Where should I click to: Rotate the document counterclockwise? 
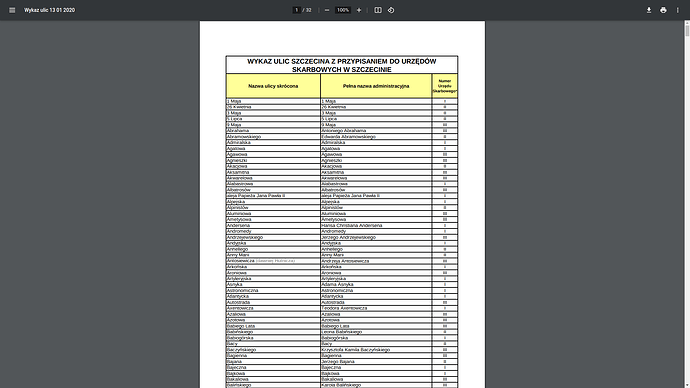[x=391, y=10]
